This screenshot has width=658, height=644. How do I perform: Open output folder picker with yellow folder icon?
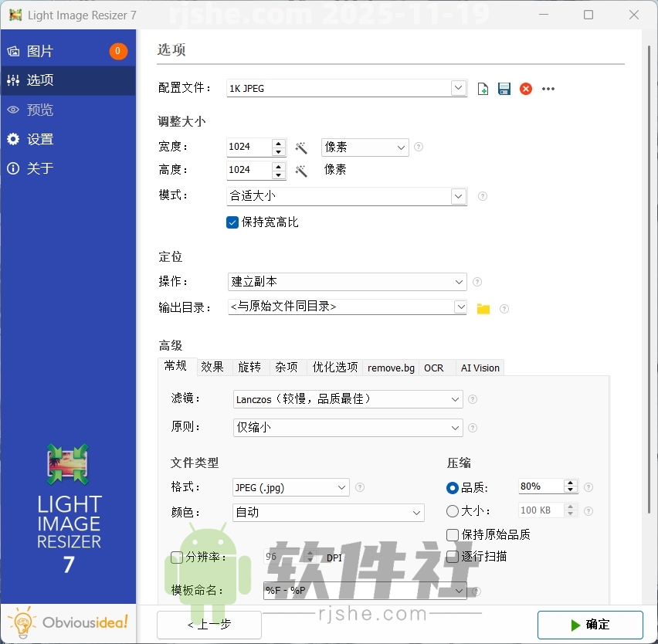pos(483,307)
